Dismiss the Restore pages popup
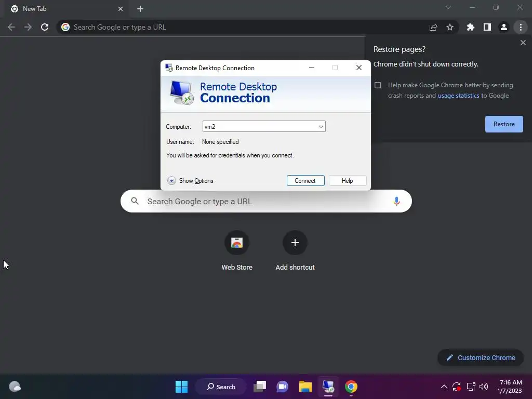 click(523, 43)
